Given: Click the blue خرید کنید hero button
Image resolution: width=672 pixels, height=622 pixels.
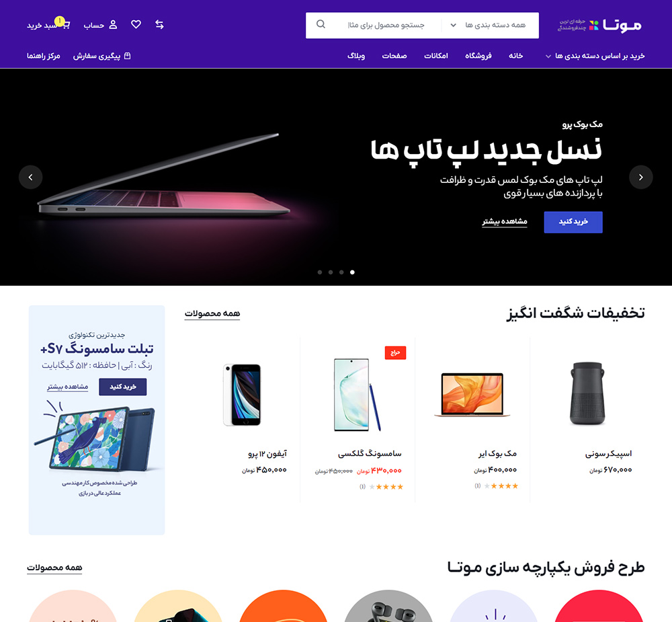Looking at the screenshot, I should (573, 222).
